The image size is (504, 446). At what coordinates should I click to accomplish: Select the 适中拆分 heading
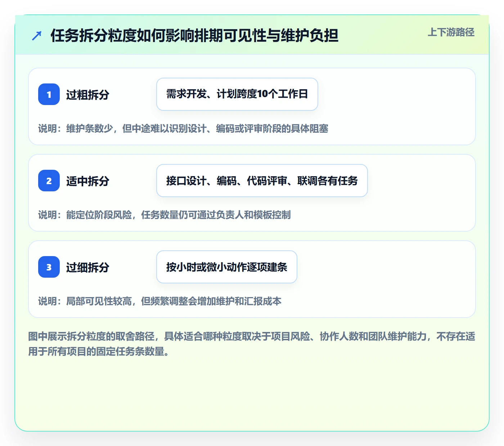pyautogui.click(x=87, y=181)
